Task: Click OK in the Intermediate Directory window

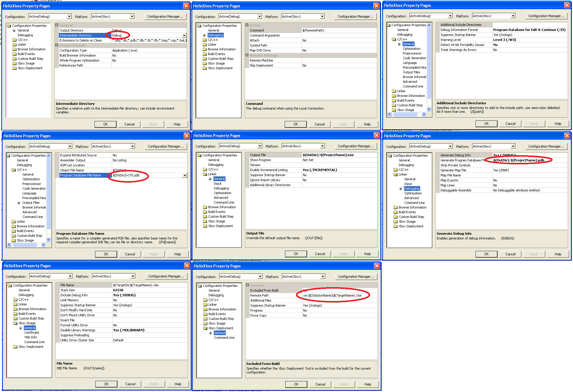Action: tap(105, 124)
